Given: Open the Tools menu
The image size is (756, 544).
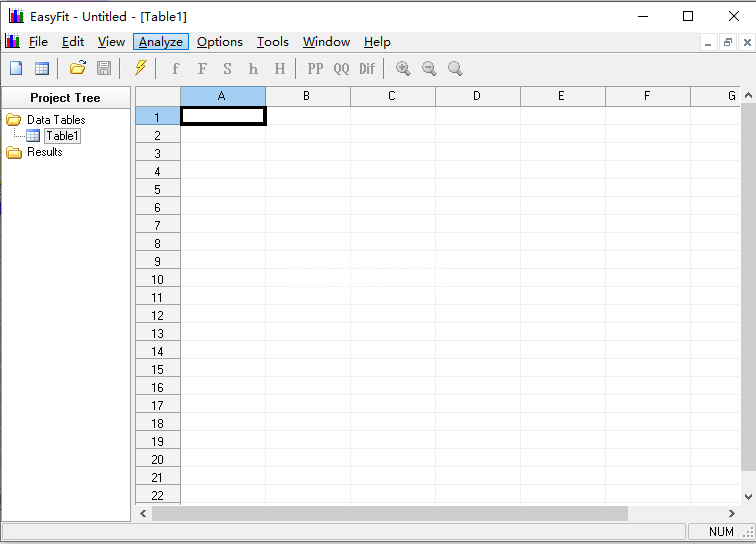Looking at the screenshot, I should (272, 42).
